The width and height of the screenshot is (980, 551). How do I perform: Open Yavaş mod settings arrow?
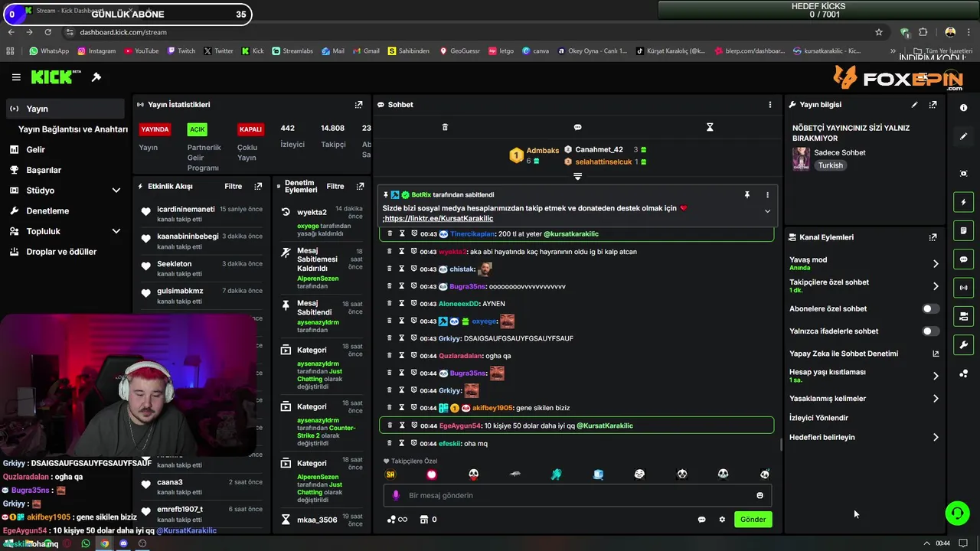coord(936,264)
